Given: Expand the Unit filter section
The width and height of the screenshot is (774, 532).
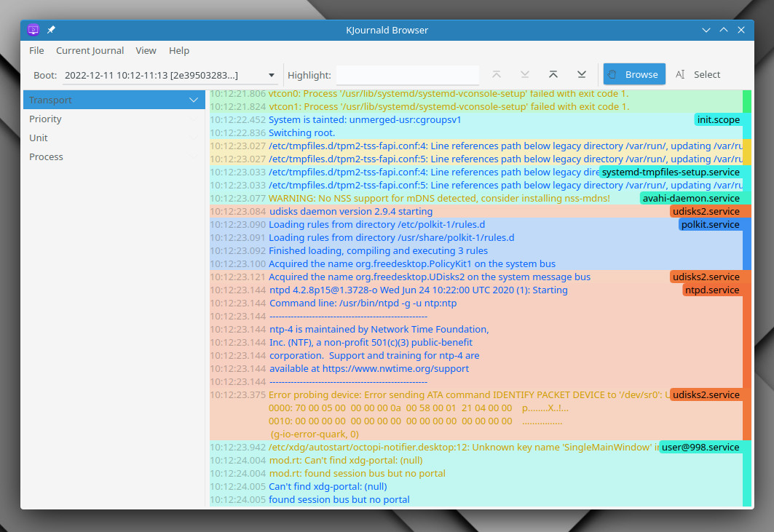Looking at the screenshot, I should pos(114,138).
